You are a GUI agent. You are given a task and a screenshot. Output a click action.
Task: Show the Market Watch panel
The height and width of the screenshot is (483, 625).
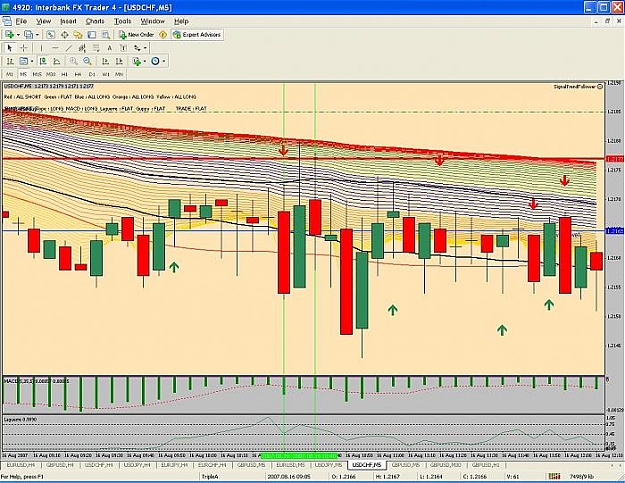pos(50,35)
